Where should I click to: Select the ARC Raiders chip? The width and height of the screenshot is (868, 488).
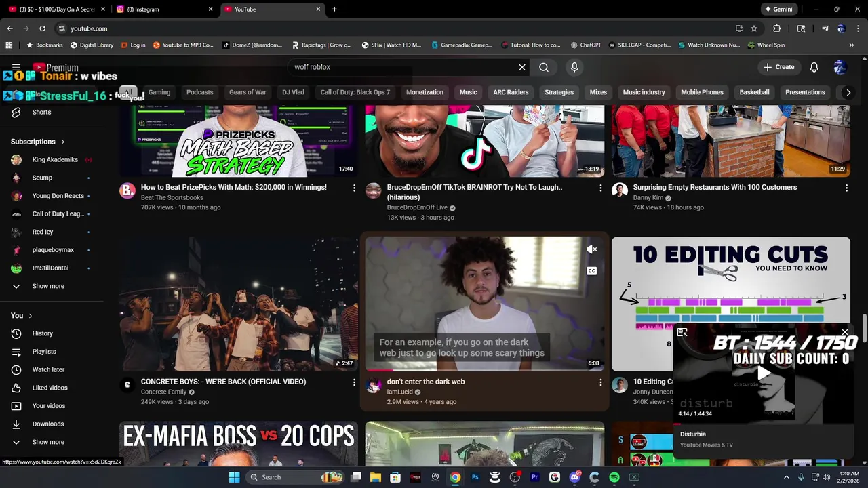tap(511, 92)
